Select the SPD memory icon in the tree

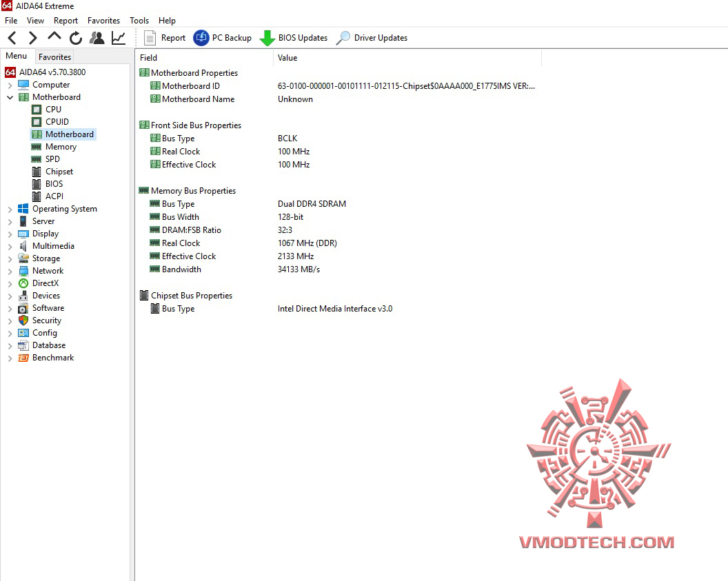(x=37, y=159)
